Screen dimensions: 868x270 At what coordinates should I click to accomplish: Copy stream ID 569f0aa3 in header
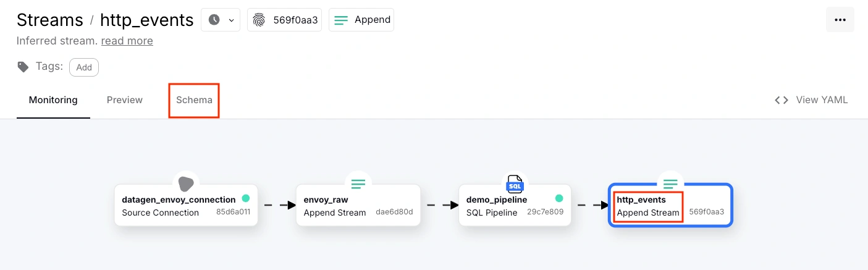(x=284, y=20)
